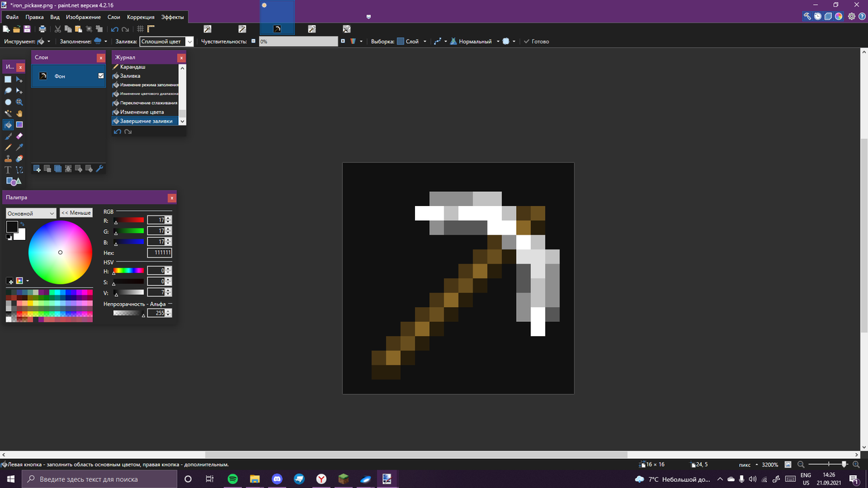This screenshot has height=488, width=868.
Task: Close the Палитра colors panel
Action: click(172, 198)
